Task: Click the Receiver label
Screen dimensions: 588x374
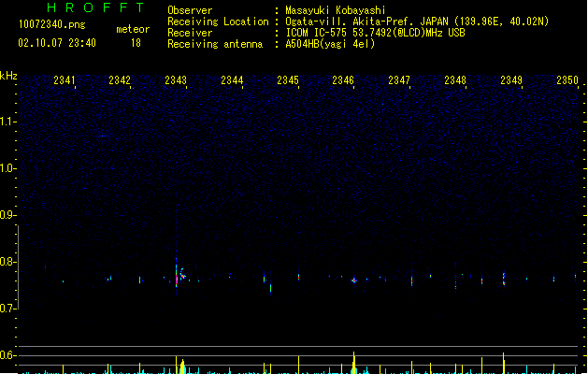Action: (190, 33)
